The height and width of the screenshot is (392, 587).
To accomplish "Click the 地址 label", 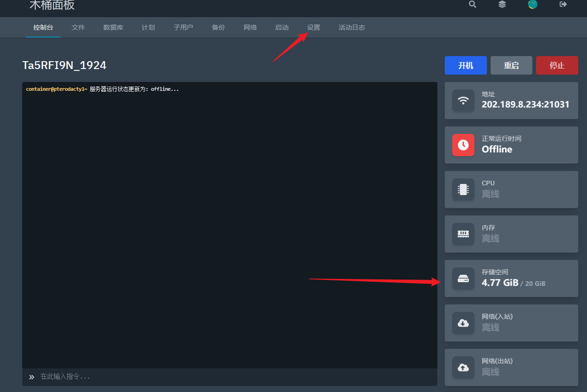I will [x=488, y=94].
